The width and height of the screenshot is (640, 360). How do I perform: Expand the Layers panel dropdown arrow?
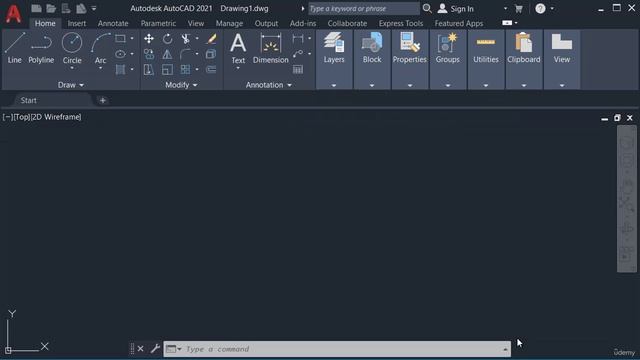[334, 85]
